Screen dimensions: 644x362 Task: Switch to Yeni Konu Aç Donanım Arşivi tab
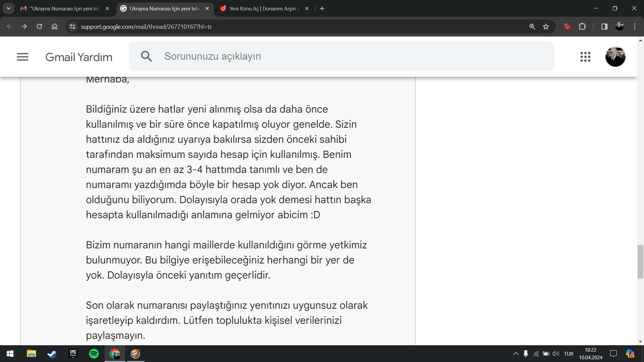(263, 8)
